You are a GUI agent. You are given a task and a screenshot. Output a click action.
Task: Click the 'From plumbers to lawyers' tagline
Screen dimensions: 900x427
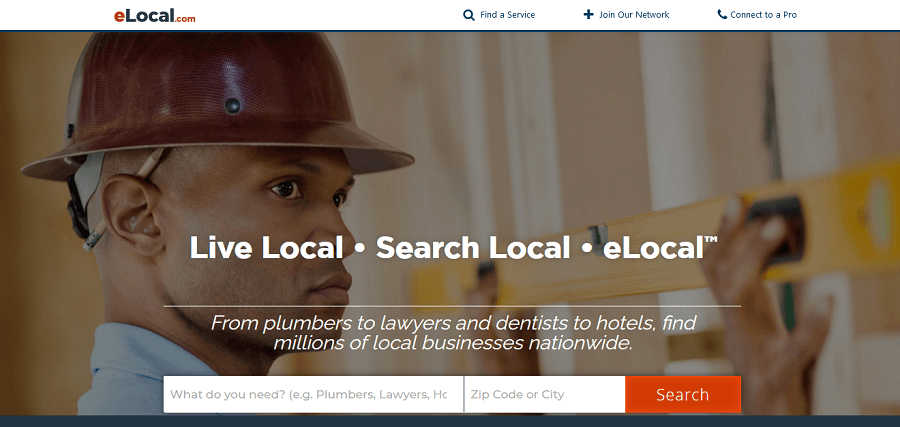453,333
